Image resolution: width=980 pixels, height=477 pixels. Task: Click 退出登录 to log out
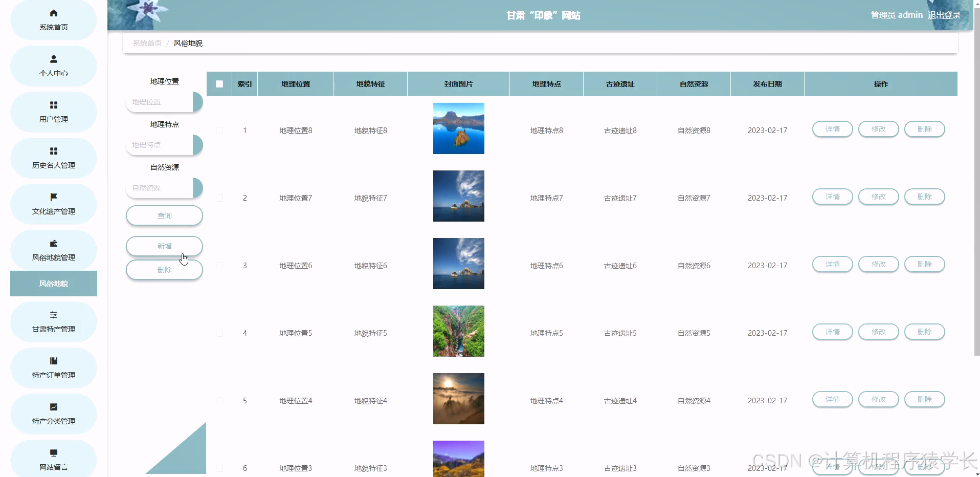click(x=944, y=15)
